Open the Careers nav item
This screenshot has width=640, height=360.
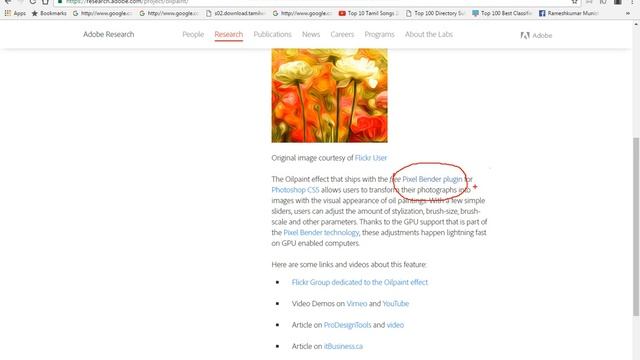click(342, 34)
